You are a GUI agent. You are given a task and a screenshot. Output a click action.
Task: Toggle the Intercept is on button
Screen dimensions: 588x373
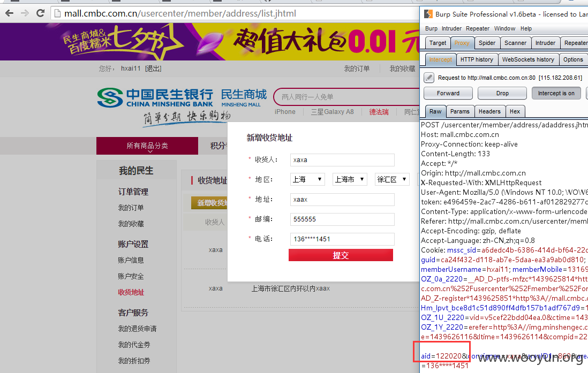[x=556, y=93]
